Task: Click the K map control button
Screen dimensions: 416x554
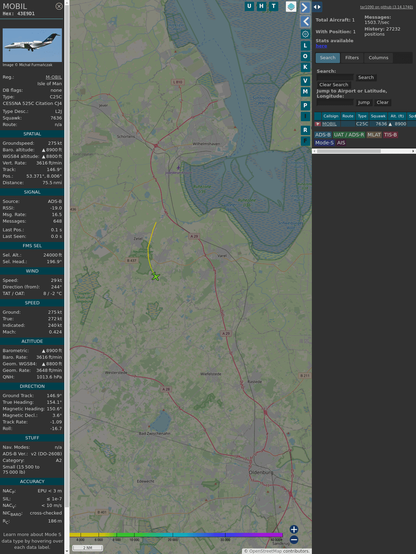Action: tap(305, 67)
